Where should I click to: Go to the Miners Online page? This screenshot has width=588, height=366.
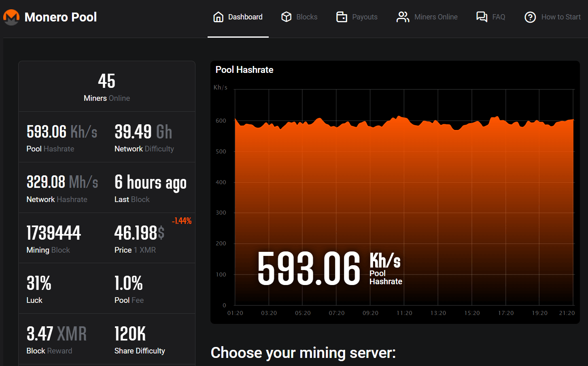coord(436,17)
